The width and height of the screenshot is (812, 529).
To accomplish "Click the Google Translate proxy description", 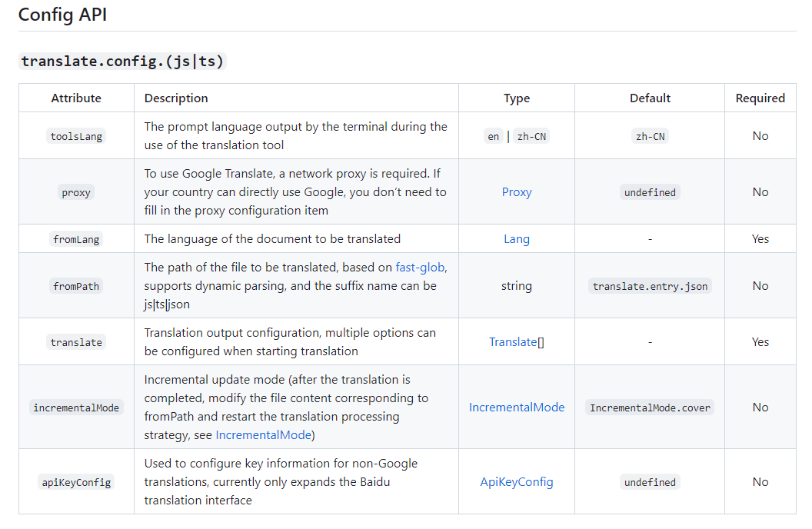I will [295, 192].
